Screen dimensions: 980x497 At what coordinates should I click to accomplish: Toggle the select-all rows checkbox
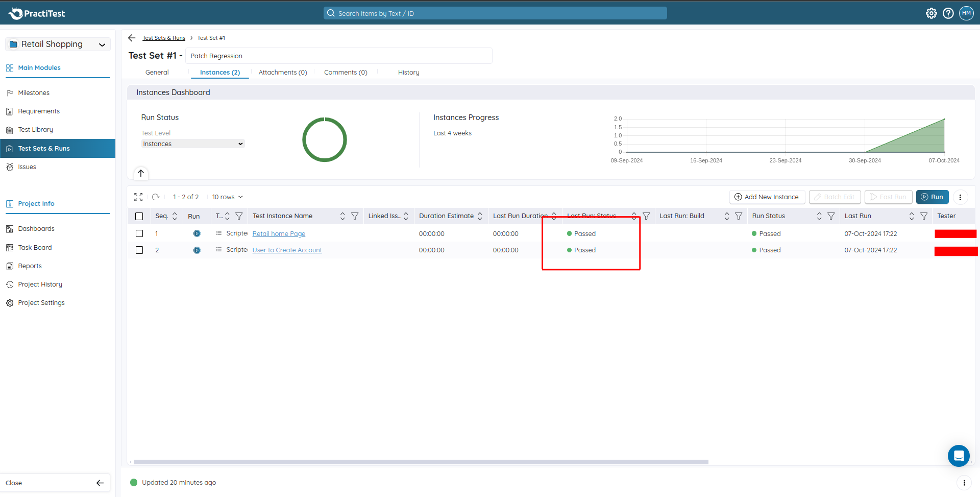139,216
